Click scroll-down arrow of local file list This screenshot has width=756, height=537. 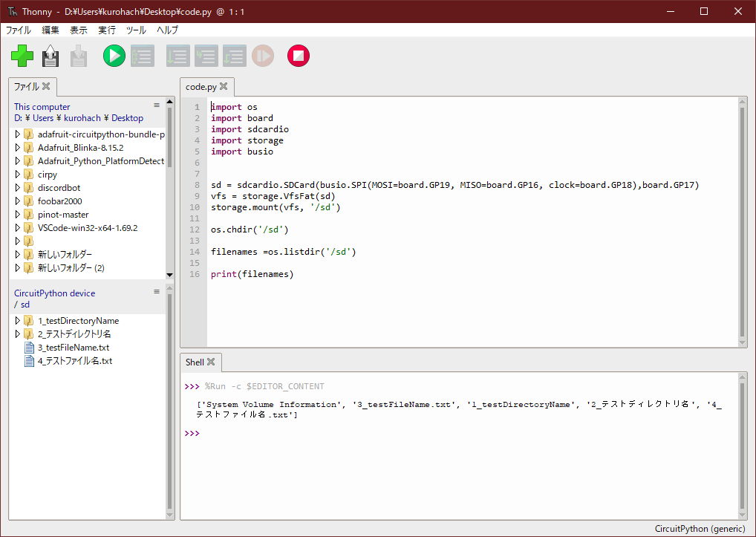(170, 275)
